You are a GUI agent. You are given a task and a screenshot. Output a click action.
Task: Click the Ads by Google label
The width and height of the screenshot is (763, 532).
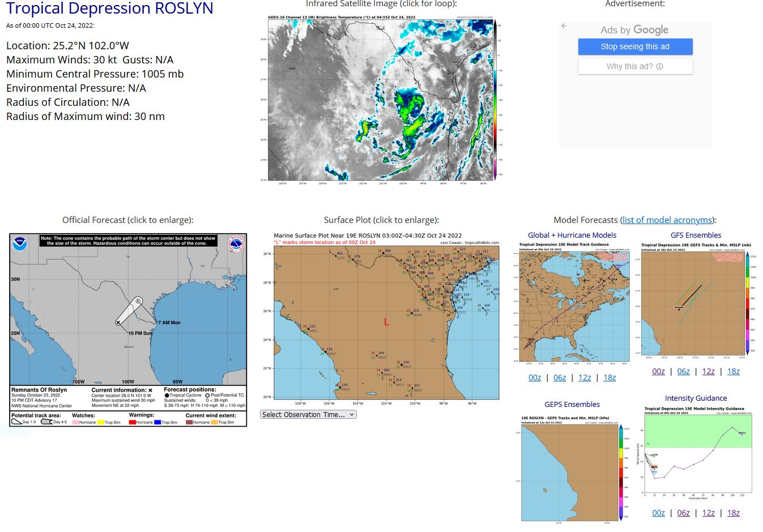[634, 30]
